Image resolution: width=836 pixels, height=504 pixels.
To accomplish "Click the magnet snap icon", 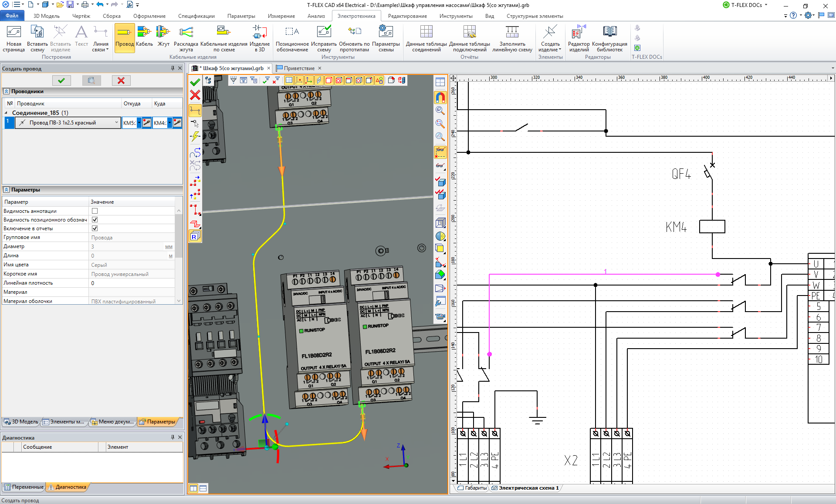I will 440,97.
